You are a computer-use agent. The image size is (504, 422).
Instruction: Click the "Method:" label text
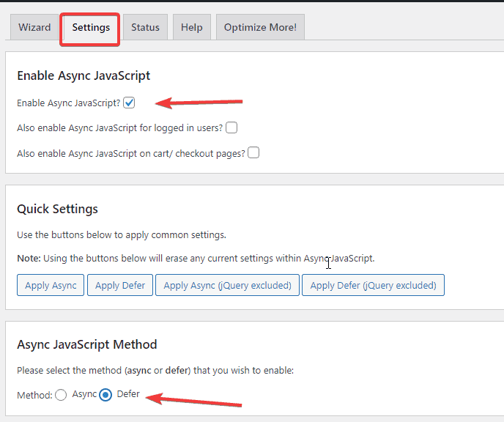(34, 395)
